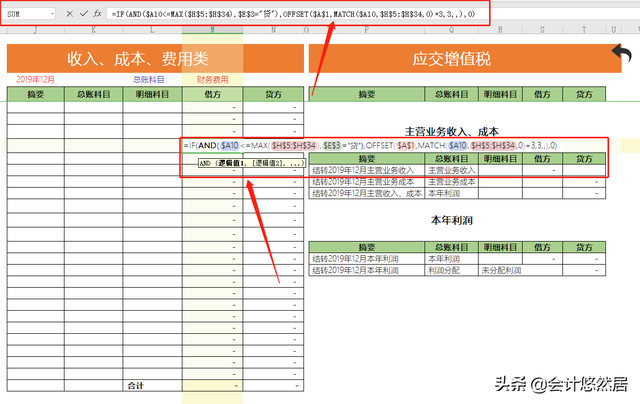Click 借方 header in 收入成本费用类 table
The image size is (640, 404).
click(213, 94)
